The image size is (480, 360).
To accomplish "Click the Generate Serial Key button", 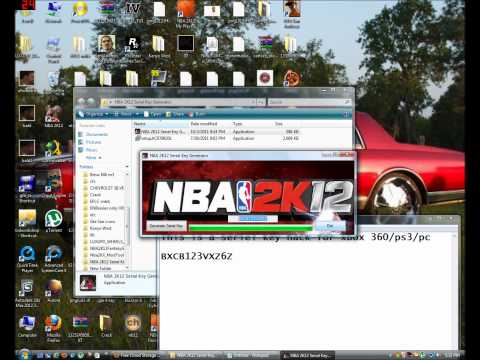I will (x=166, y=226).
